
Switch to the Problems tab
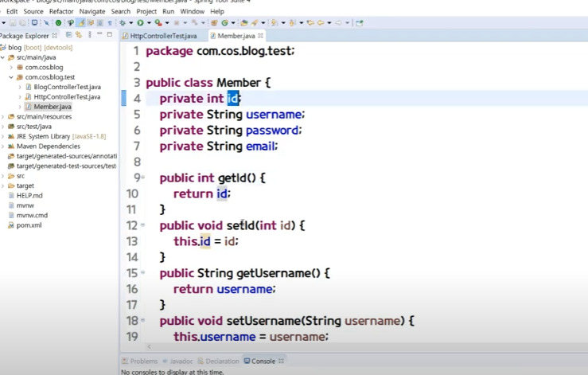tap(140, 361)
